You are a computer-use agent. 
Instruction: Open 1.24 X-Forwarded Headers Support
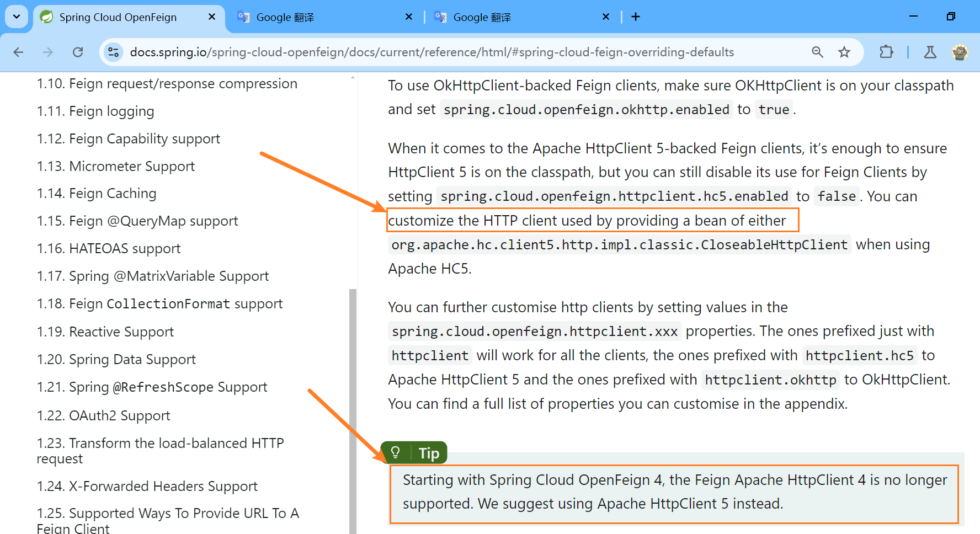147,487
